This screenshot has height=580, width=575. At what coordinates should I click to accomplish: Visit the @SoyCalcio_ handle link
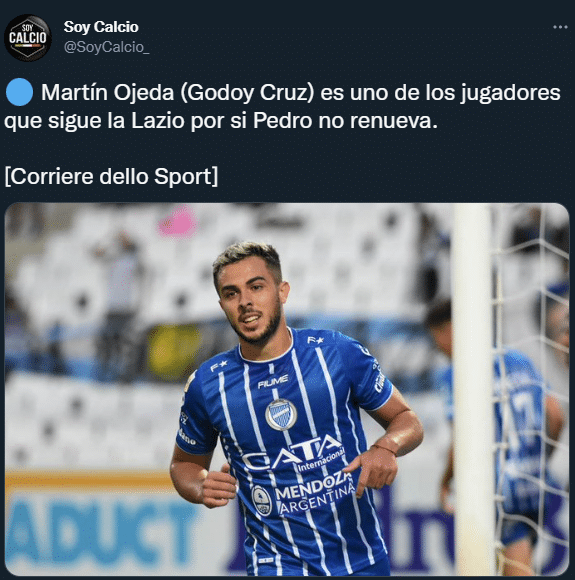[107, 47]
